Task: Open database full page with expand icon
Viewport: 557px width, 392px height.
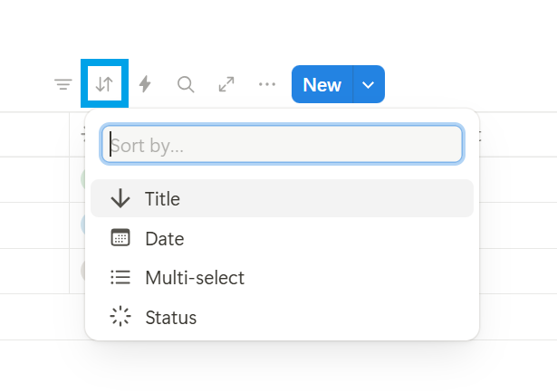Action: [x=226, y=85]
